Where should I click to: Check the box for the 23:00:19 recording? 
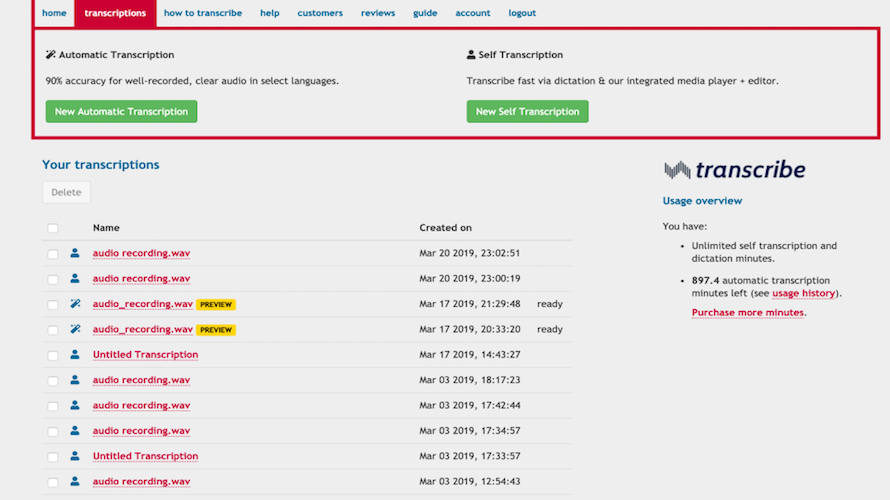(x=53, y=279)
